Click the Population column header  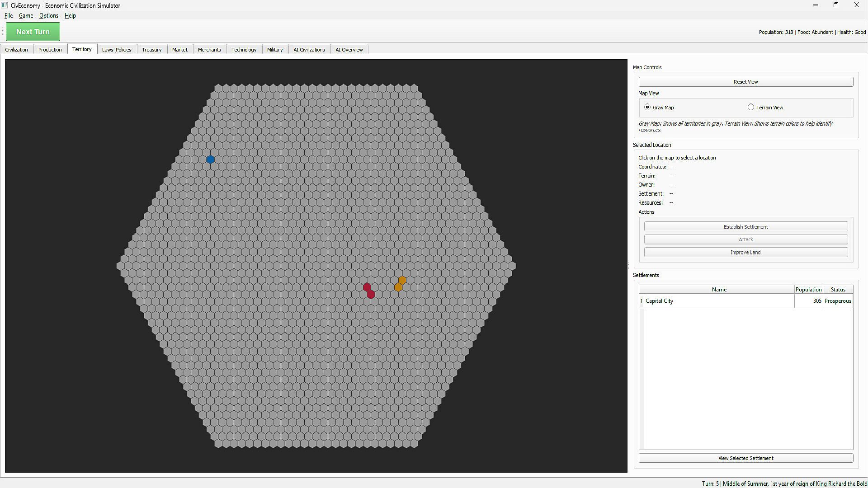[x=808, y=290]
